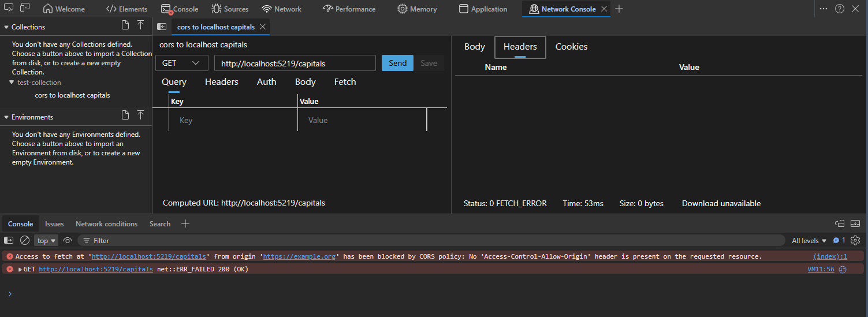
Task: Open the 'All levels' log dropdown
Action: point(809,240)
